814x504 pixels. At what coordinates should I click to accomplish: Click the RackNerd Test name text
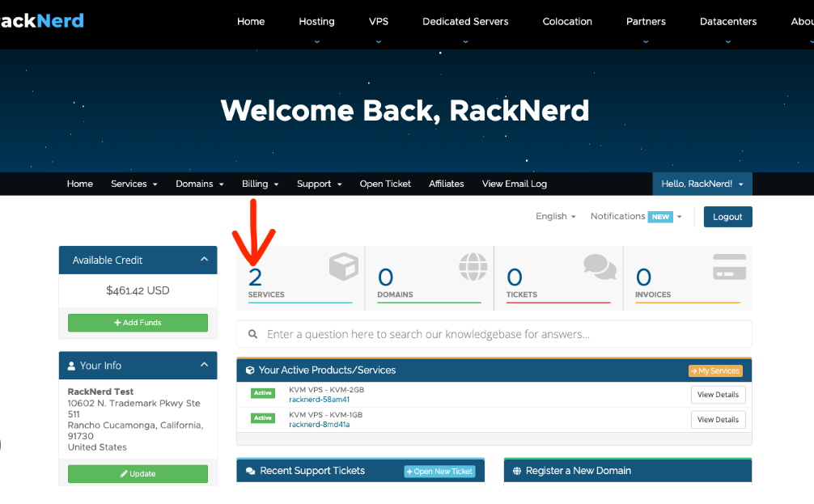(x=100, y=392)
